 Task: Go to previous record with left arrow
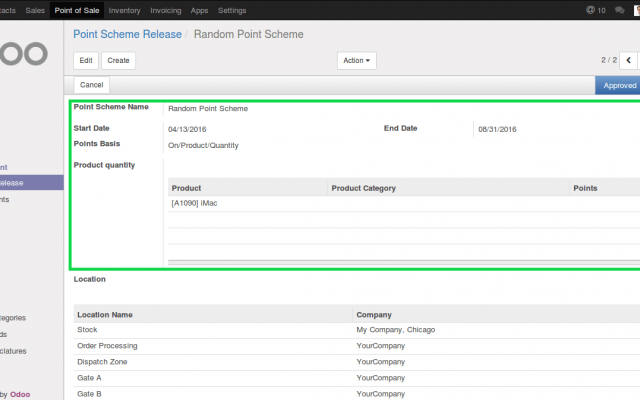630,60
